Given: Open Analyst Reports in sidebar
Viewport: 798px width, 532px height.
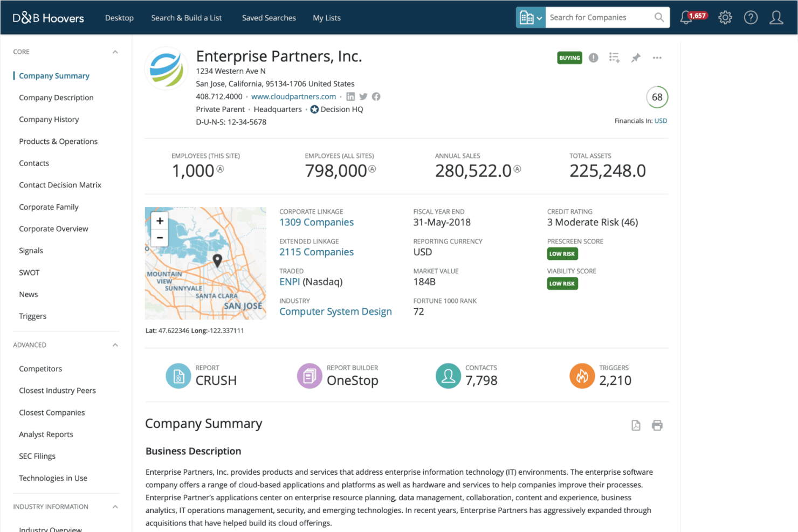Looking at the screenshot, I should 46,434.
